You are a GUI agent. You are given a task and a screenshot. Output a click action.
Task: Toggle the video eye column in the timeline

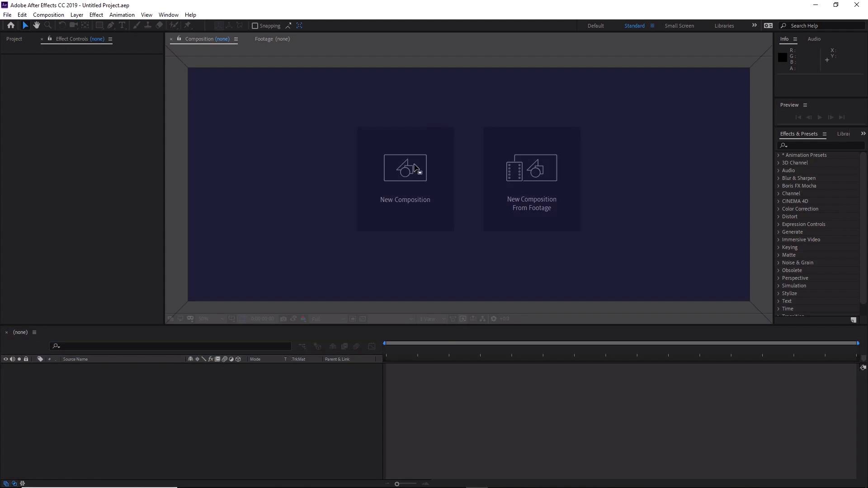[x=6, y=359]
